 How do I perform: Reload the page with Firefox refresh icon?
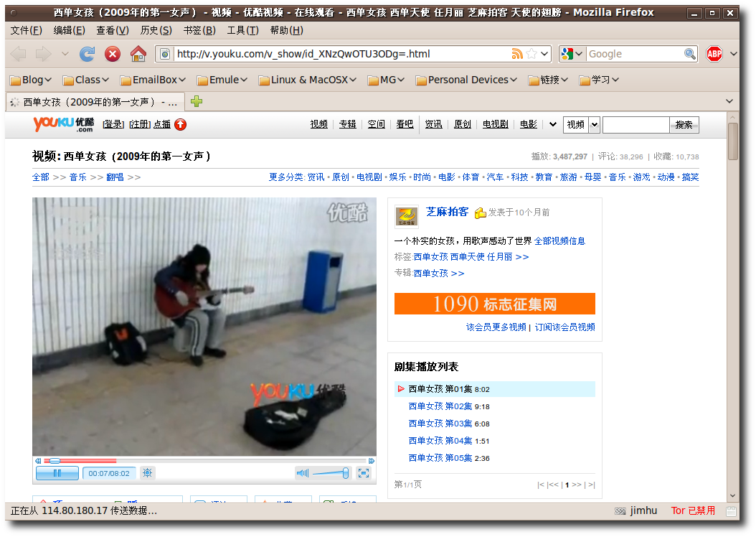[88, 54]
